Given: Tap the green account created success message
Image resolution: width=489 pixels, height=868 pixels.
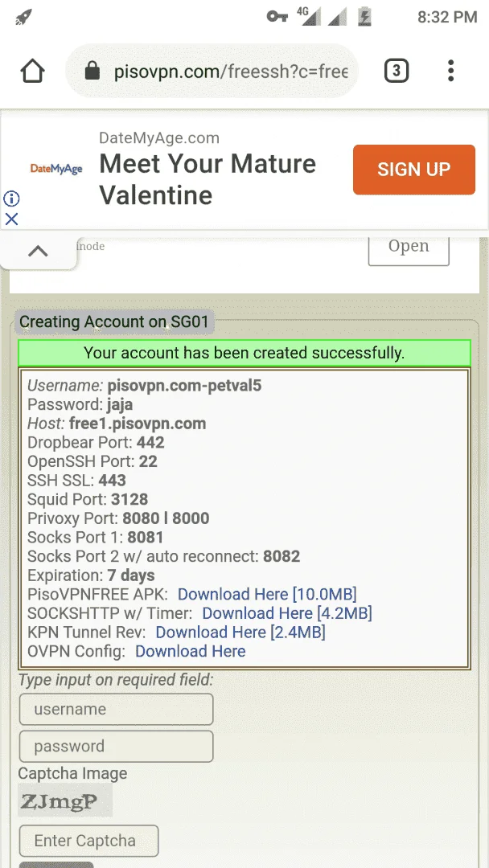Looking at the screenshot, I should pyautogui.click(x=244, y=353).
